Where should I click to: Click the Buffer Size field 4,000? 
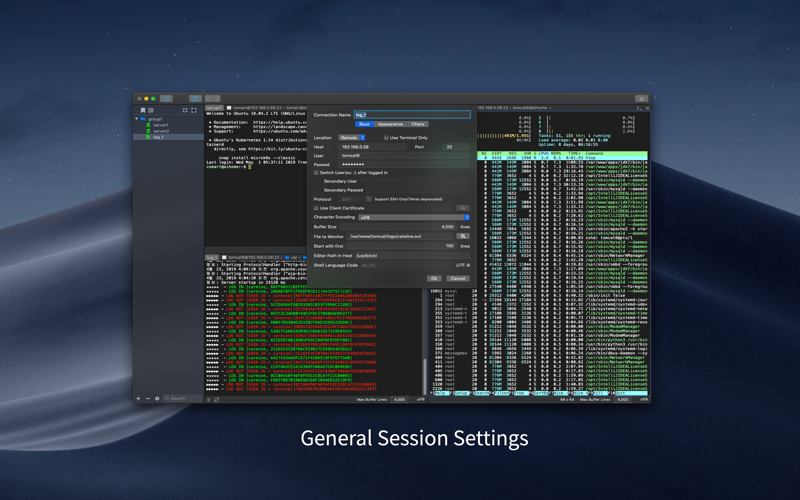coord(398,227)
